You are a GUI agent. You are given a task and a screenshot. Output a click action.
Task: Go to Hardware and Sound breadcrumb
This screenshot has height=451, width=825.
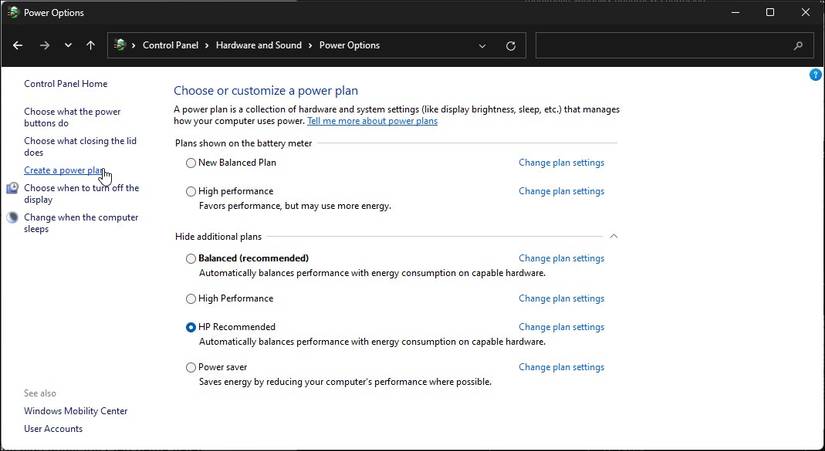click(260, 45)
